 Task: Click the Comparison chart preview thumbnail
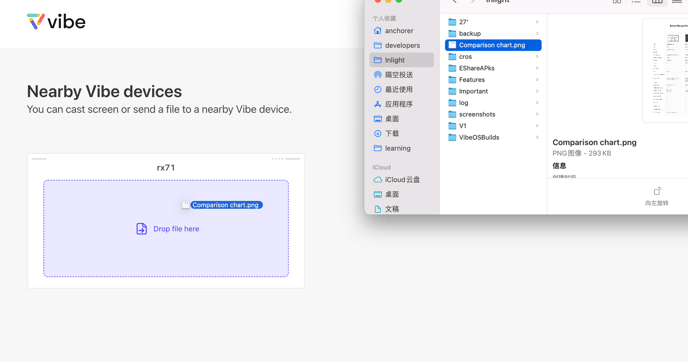pos(665,71)
